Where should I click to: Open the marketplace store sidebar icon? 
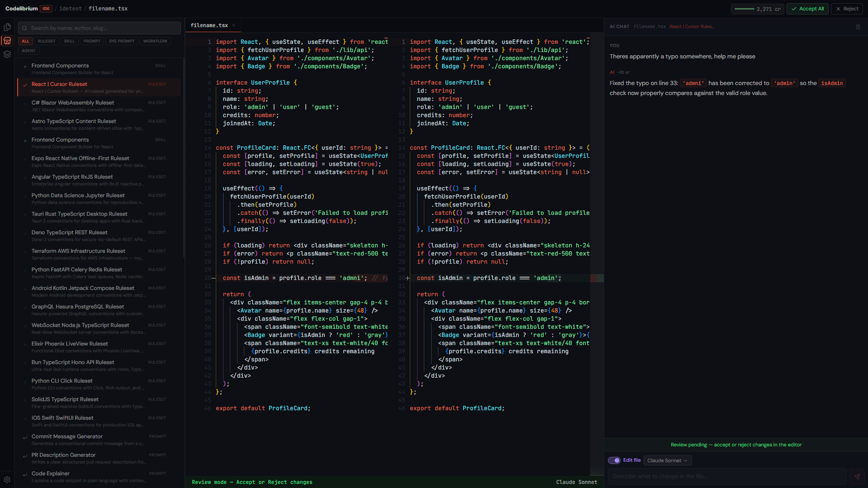pyautogui.click(x=7, y=41)
